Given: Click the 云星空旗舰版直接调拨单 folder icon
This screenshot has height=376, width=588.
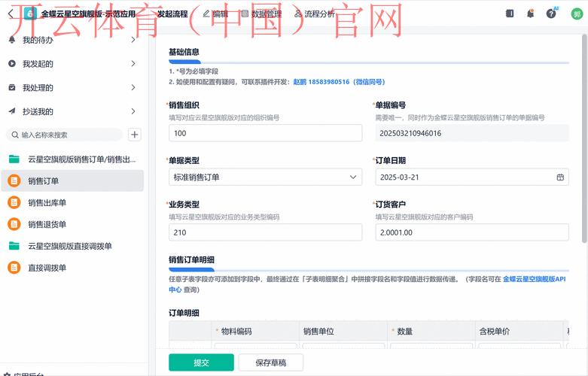Looking at the screenshot, I should click(14, 246).
